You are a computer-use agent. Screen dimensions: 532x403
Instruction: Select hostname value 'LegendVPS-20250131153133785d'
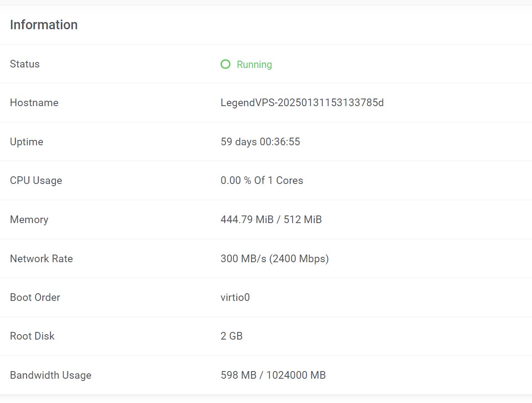pyautogui.click(x=302, y=103)
